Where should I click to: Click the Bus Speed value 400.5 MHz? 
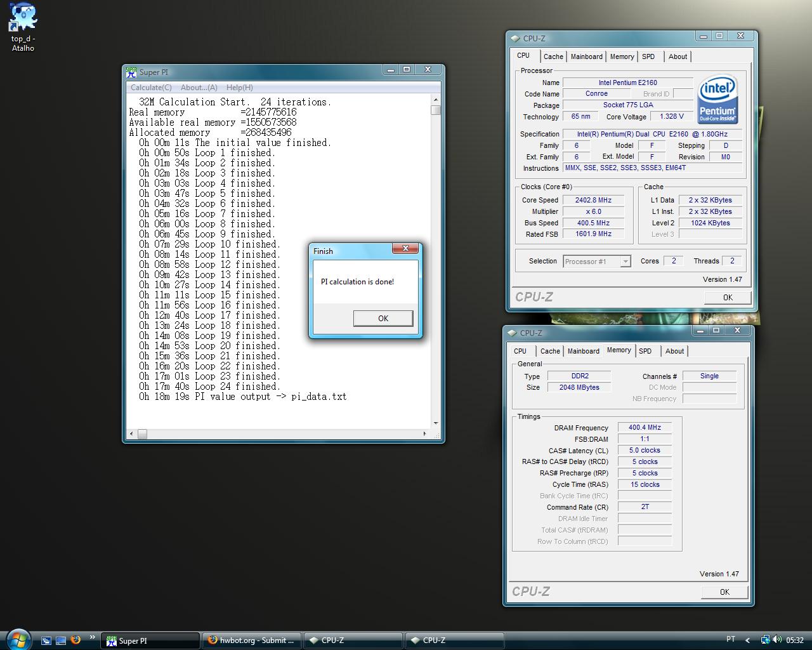pyautogui.click(x=593, y=223)
